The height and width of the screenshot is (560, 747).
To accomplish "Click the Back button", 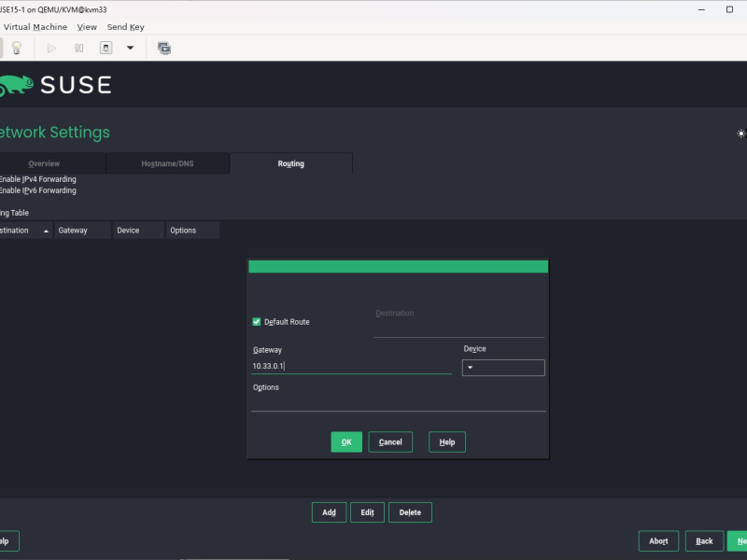I will (x=704, y=541).
